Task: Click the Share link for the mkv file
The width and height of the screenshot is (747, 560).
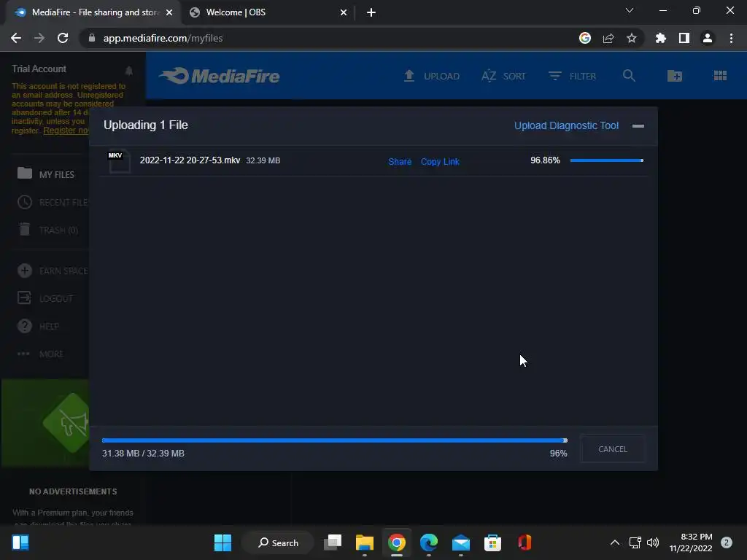Action: (400, 161)
